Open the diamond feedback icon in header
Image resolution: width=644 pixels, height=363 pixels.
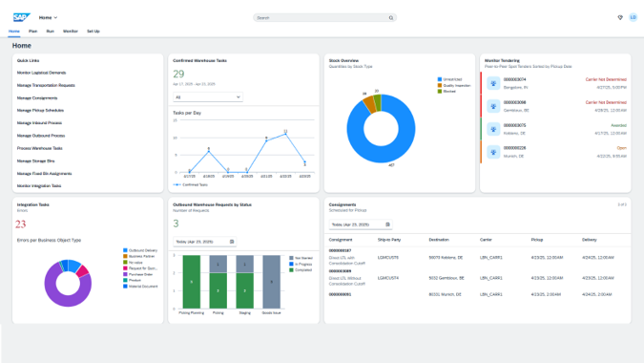click(x=620, y=17)
